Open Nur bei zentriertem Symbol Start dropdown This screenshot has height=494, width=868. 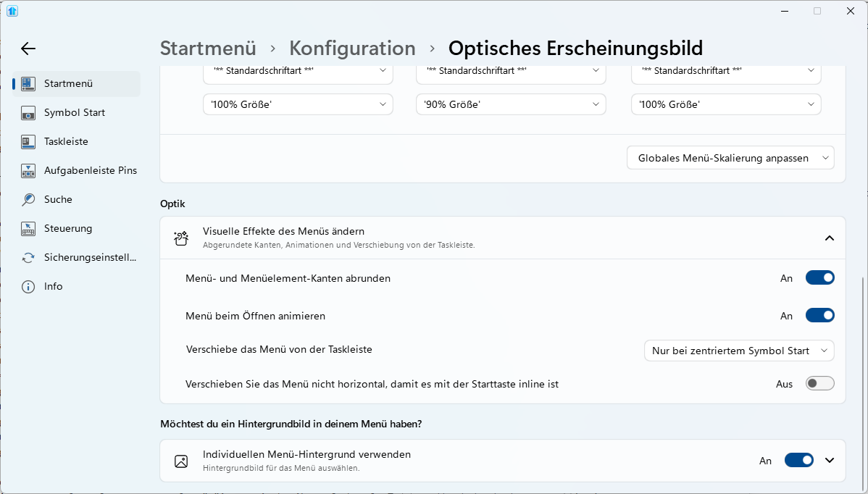pyautogui.click(x=738, y=351)
